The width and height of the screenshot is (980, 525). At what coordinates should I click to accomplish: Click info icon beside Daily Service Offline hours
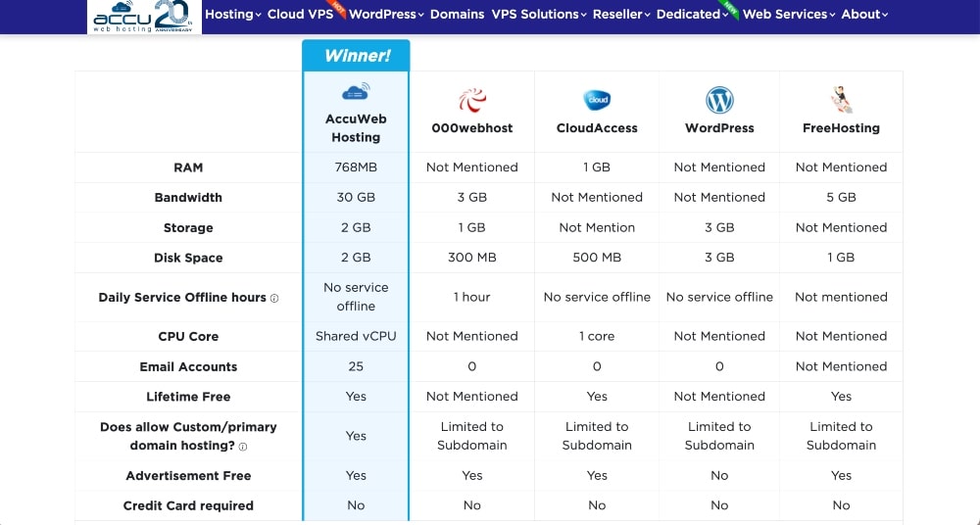click(274, 298)
